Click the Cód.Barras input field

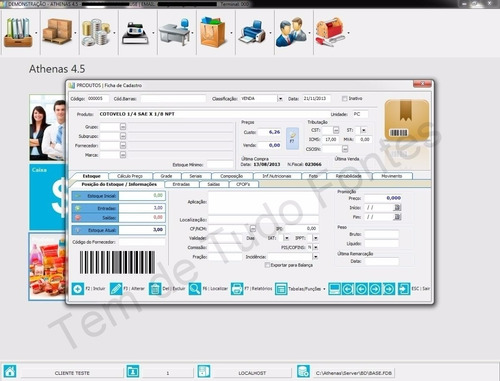[173, 99]
